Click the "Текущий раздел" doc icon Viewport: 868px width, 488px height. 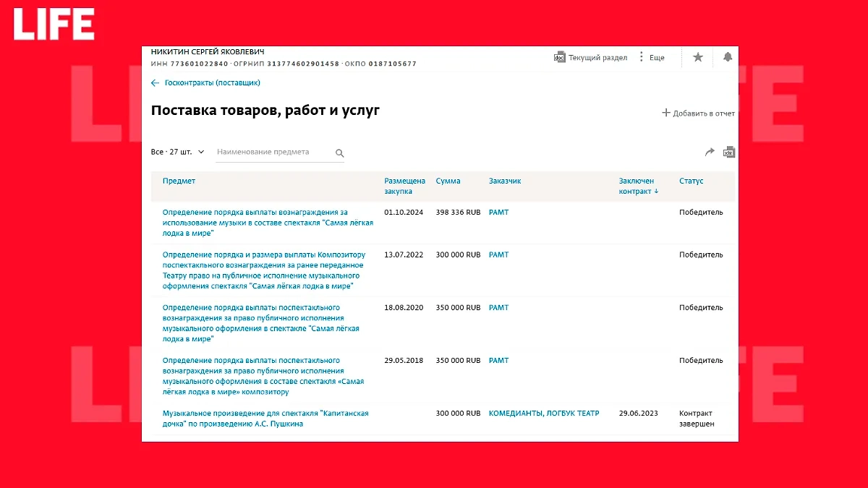(558, 56)
